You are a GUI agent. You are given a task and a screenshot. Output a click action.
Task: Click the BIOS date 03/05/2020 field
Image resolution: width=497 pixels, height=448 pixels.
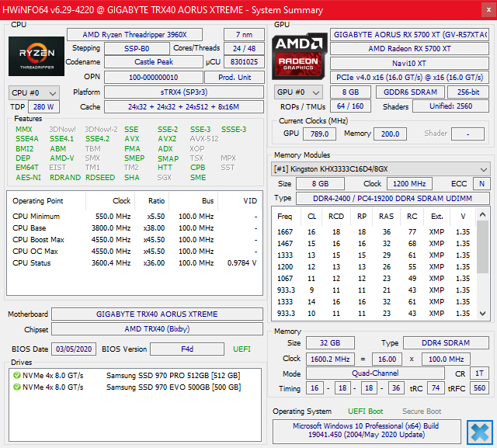point(74,349)
